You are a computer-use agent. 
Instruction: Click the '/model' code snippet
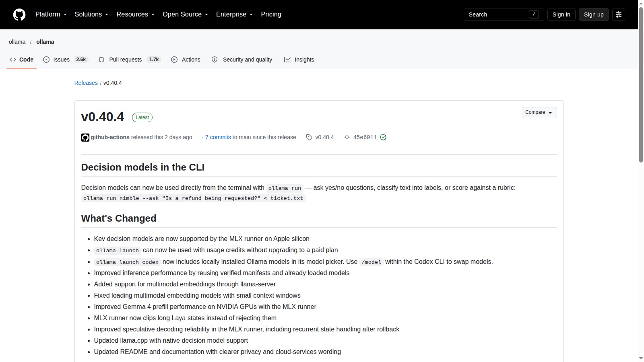[371, 262]
